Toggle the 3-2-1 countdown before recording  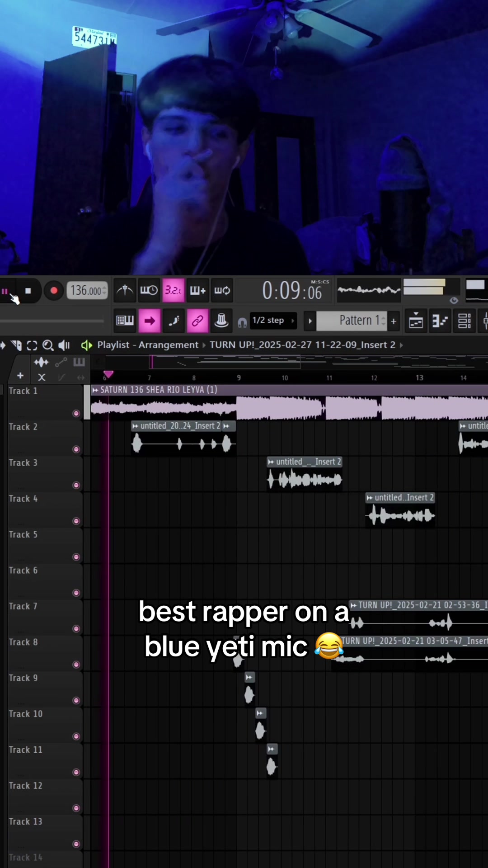click(x=173, y=290)
